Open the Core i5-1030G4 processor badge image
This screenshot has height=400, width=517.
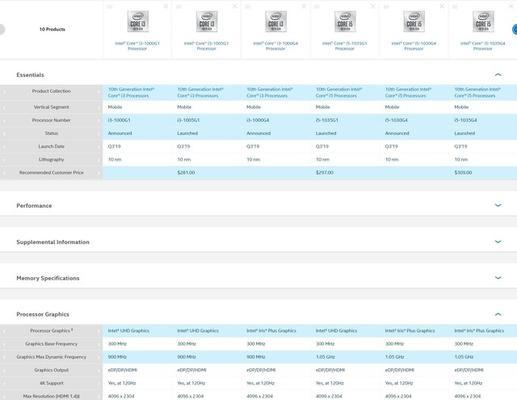(x=414, y=21)
